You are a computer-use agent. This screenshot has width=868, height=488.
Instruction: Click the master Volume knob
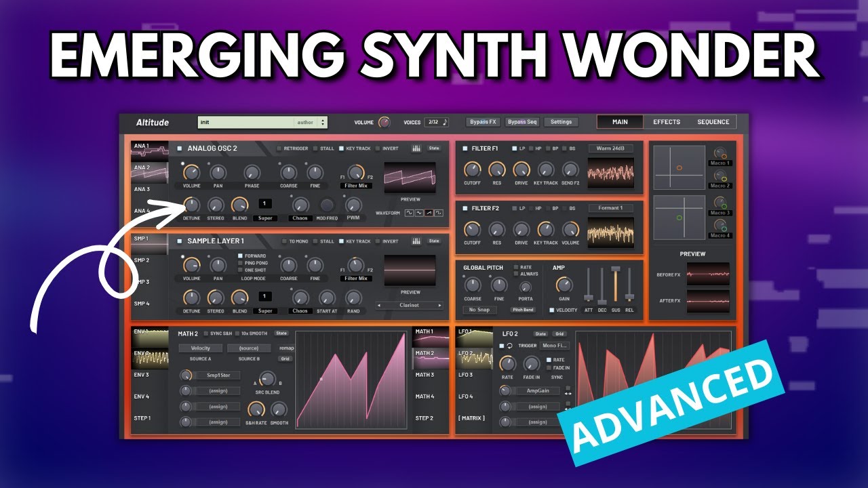click(x=384, y=123)
